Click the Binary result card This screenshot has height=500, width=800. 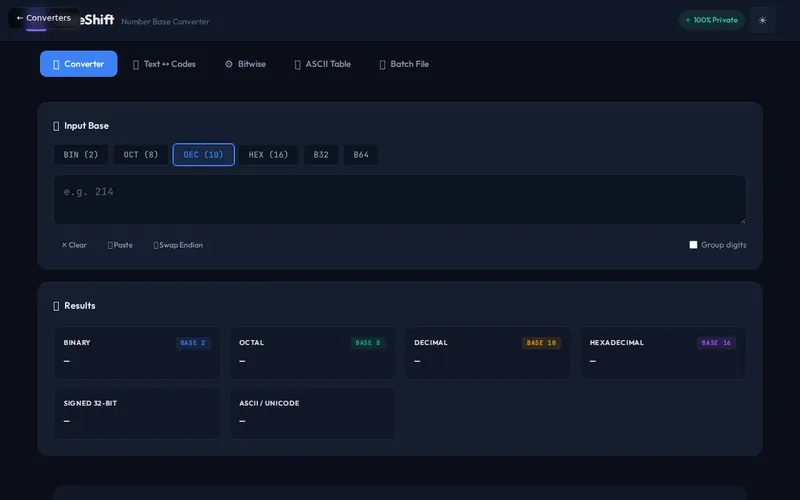(x=137, y=353)
